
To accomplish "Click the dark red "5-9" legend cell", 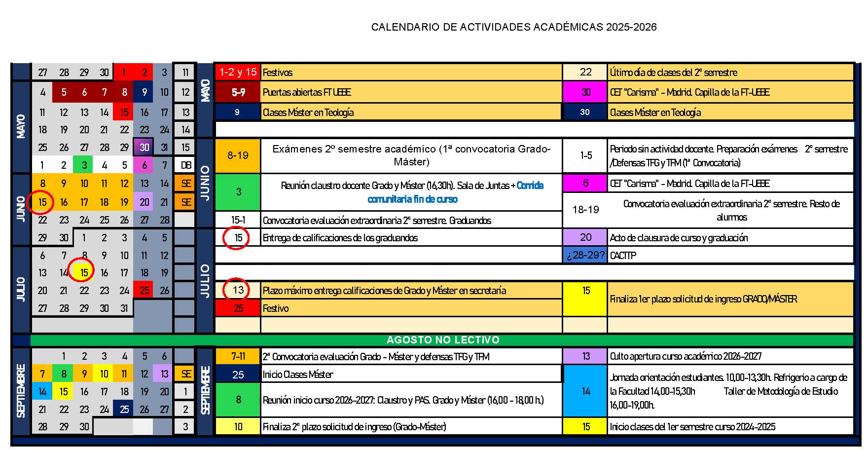I will (x=238, y=92).
